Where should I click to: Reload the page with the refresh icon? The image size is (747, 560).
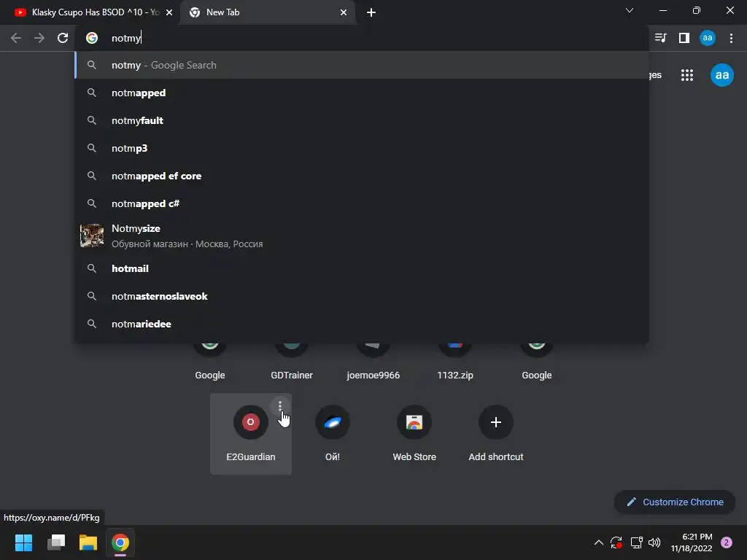click(x=63, y=38)
